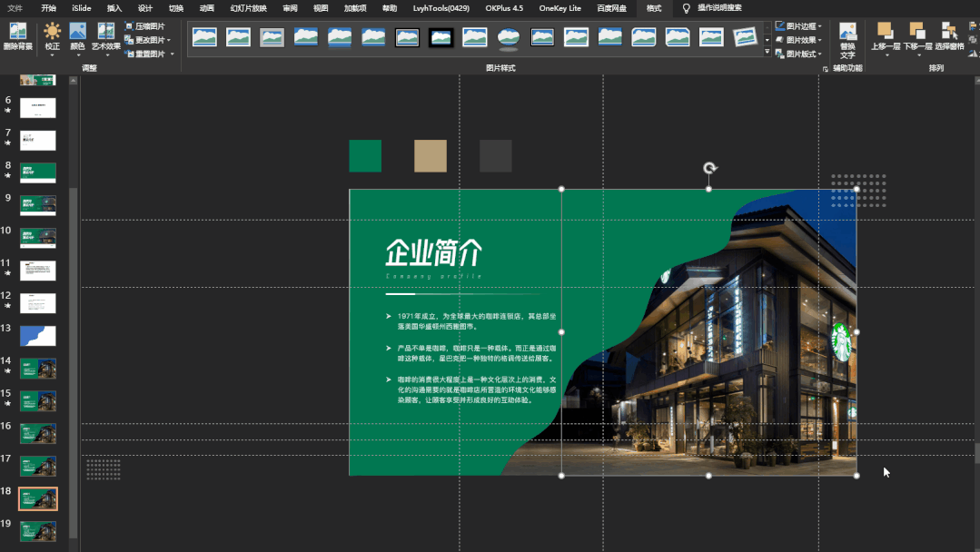Select the green color swatch above the slide
Viewport: 980px width, 552px height.
coord(365,156)
